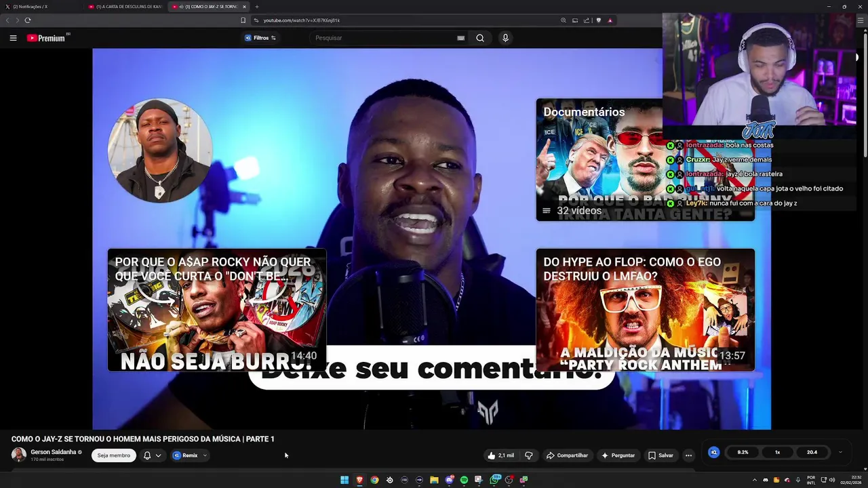
Task: Open Brave Shields lion icon
Action: pos(598,20)
